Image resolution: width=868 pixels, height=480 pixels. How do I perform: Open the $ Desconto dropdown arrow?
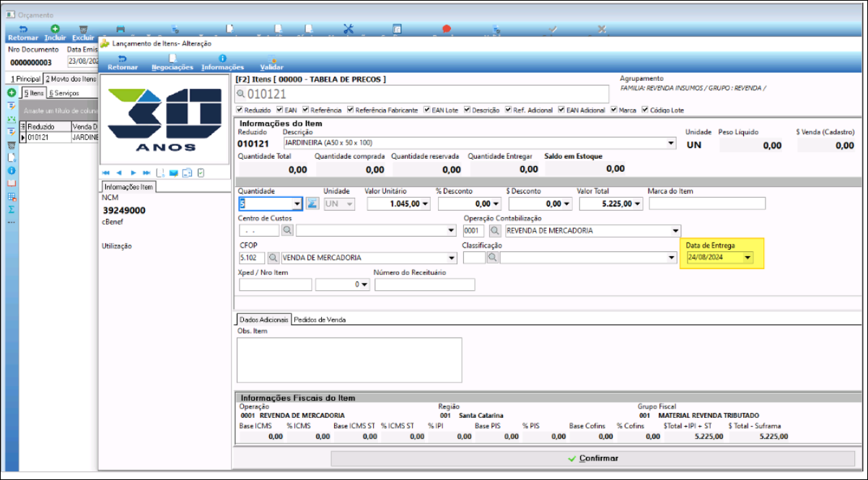coord(567,204)
